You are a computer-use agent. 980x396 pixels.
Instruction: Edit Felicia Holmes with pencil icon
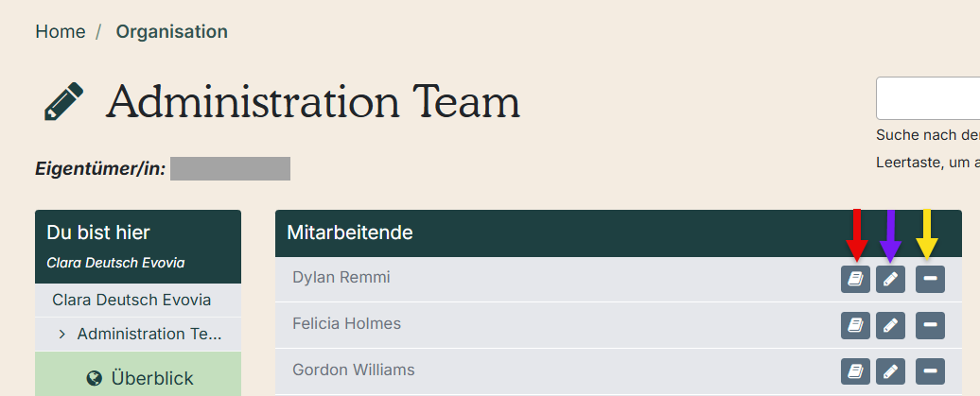pos(890,325)
